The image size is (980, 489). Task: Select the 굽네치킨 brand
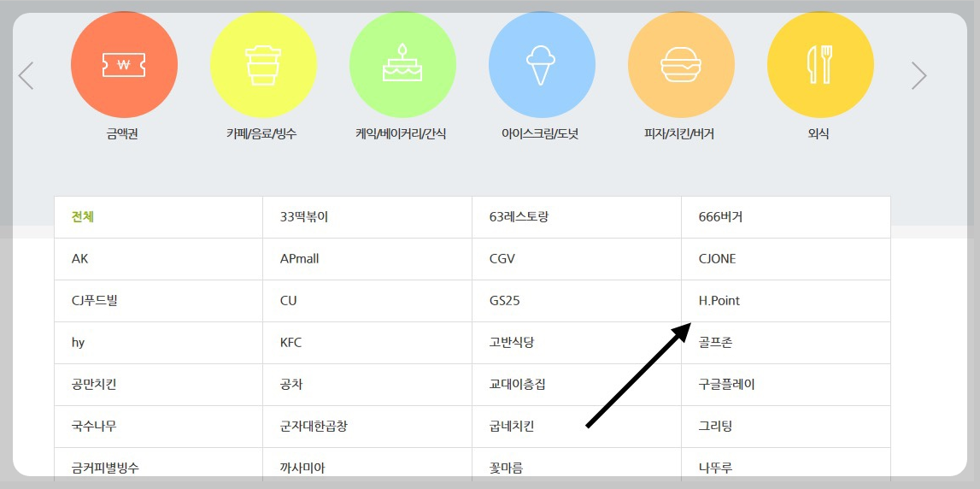coord(576,427)
